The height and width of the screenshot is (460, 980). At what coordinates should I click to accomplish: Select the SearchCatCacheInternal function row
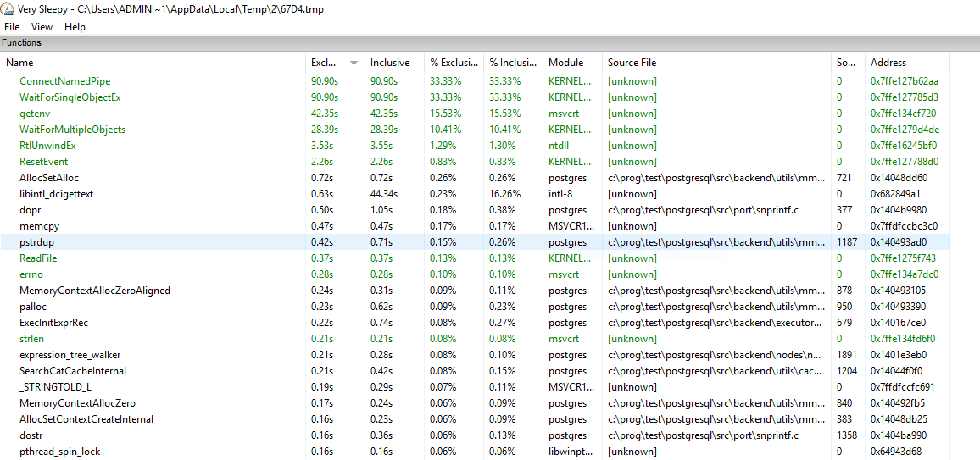point(73,371)
